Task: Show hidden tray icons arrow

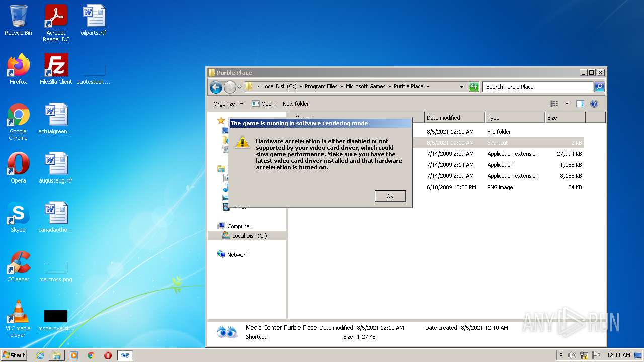Action: [561, 355]
